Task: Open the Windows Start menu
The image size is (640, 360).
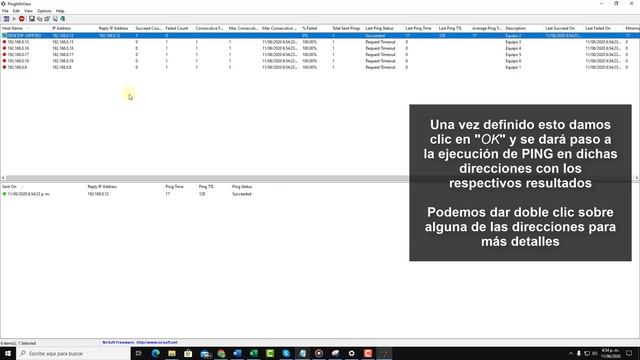Action: (x=8, y=353)
